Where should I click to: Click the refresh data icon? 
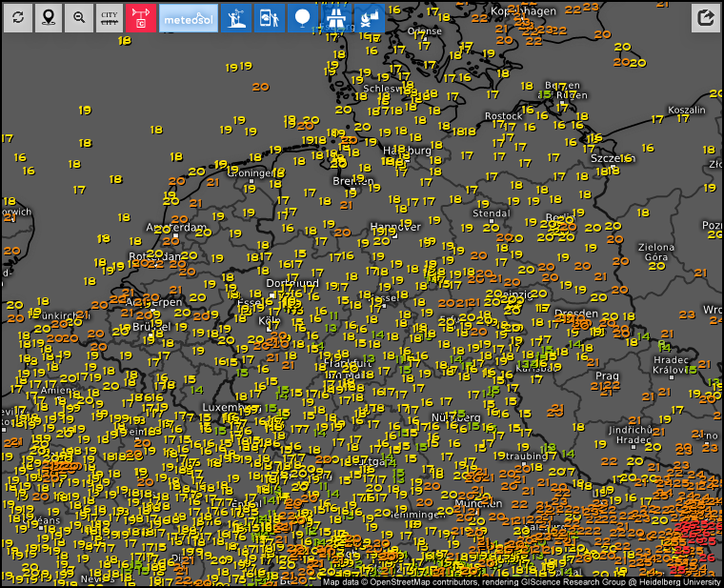[x=18, y=18]
